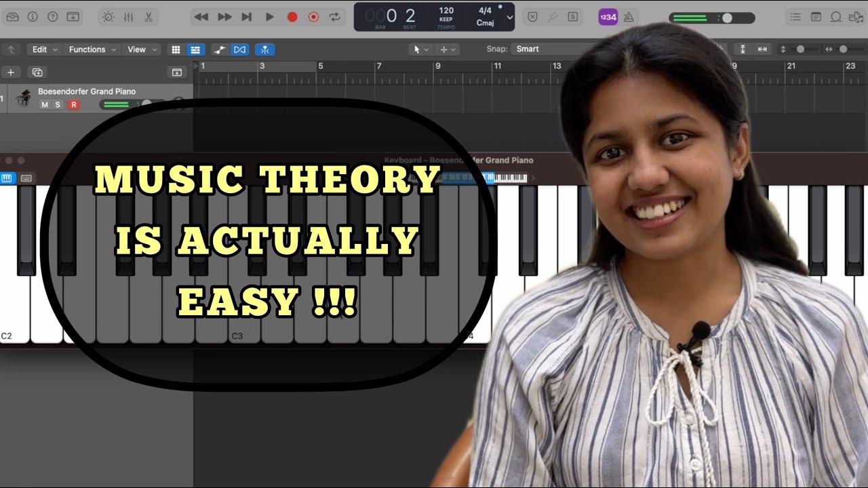Open the LCD display mode dropdown arrow

pyautogui.click(x=510, y=17)
